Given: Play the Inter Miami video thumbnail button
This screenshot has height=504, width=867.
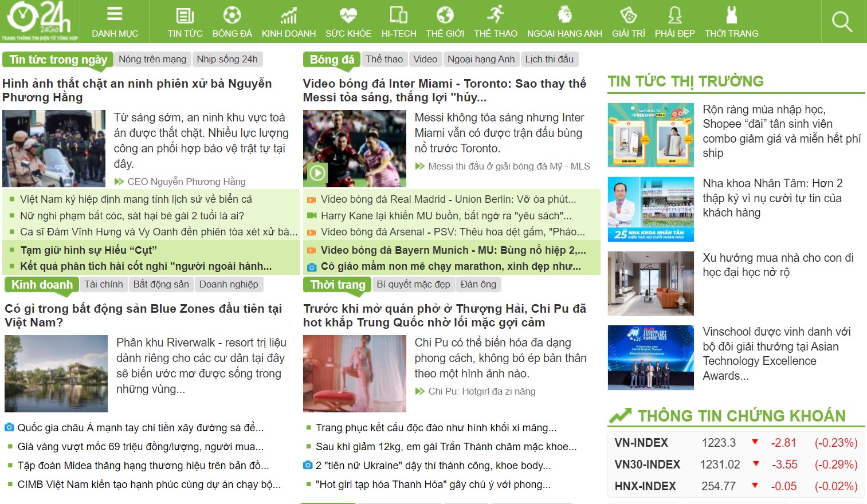Looking at the screenshot, I should click(317, 173).
